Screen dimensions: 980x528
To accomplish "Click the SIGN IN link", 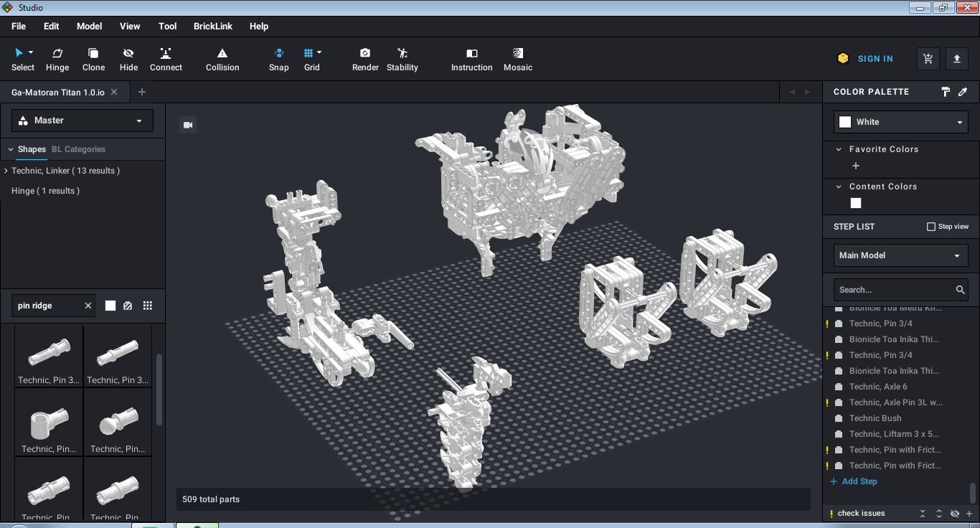I will pyautogui.click(x=875, y=59).
